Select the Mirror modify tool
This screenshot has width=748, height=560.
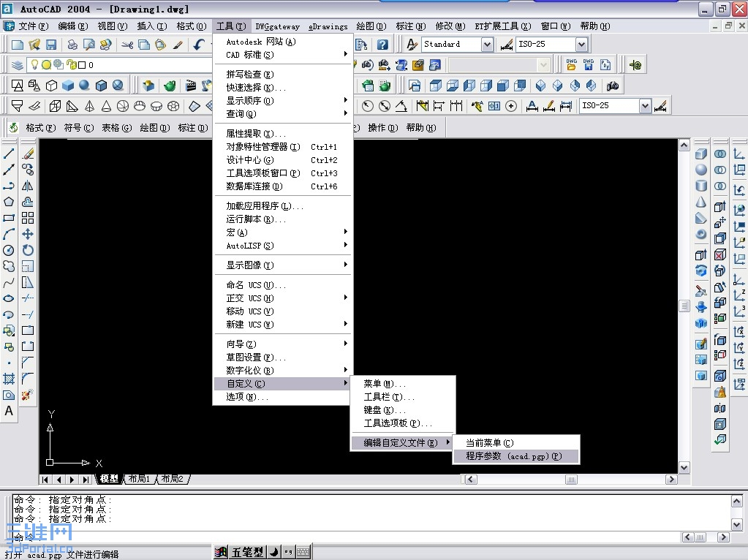click(28, 186)
